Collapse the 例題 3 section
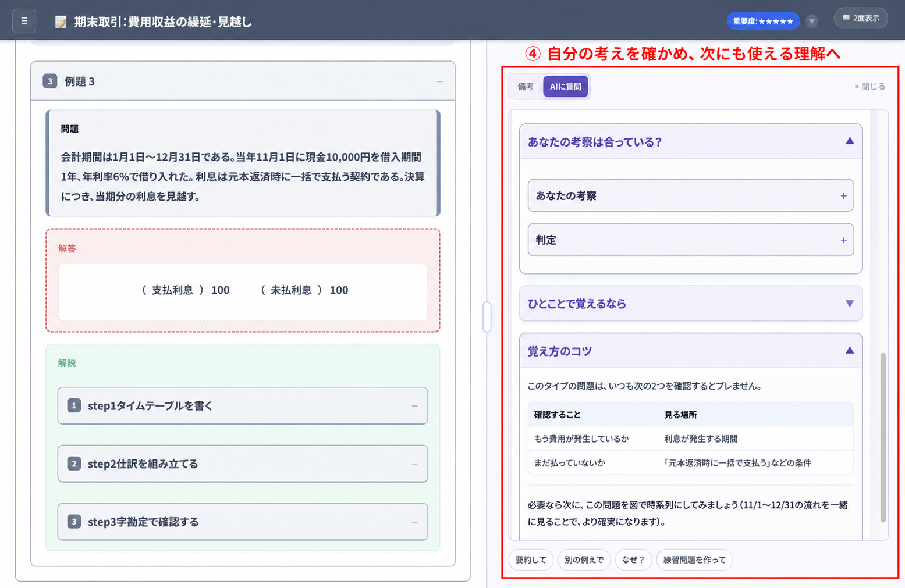Screen dimensions: 905x588 click(440, 81)
